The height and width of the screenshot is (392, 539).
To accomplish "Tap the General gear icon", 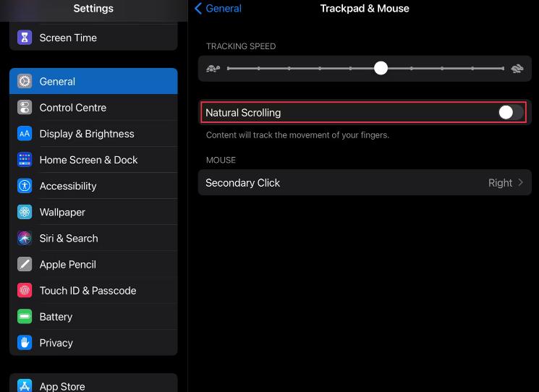I will tap(25, 81).
